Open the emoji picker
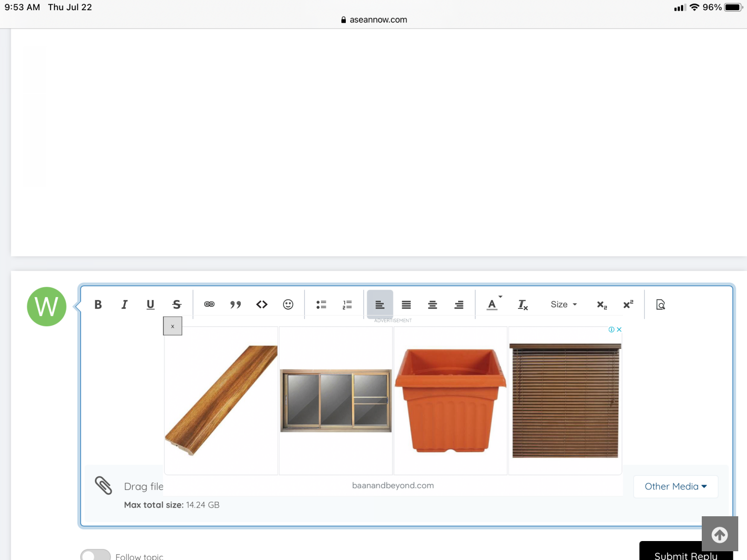 288,305
